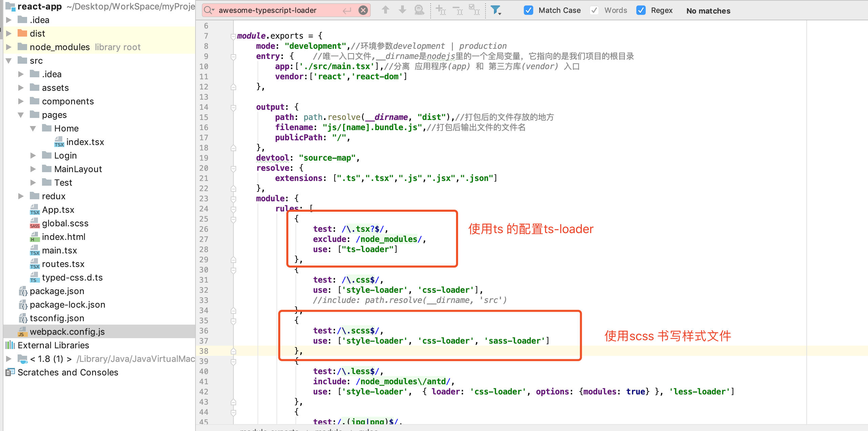This screenshot has width=868, height=431.
Task: Collapse the Home folder
Action: point(33,128)
